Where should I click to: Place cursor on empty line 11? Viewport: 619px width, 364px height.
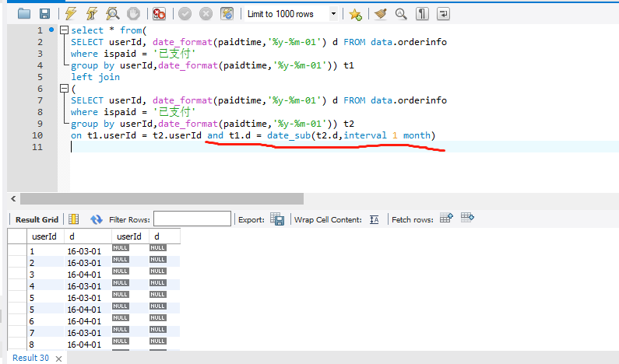point(345,147)
